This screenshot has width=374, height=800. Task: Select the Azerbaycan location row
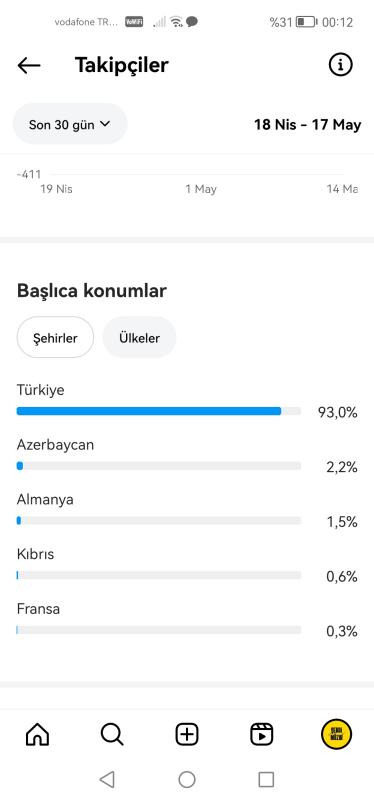pyautogui.click(x=187, y=456)
